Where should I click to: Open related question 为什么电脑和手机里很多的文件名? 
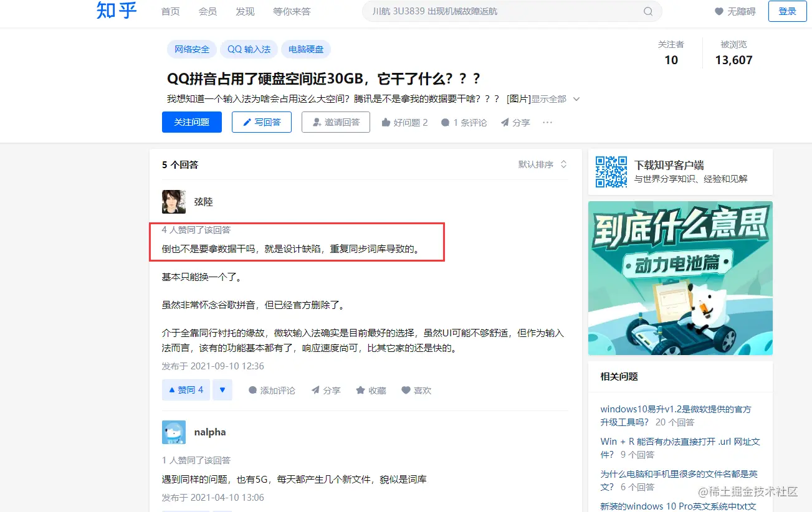pos(679,480)
